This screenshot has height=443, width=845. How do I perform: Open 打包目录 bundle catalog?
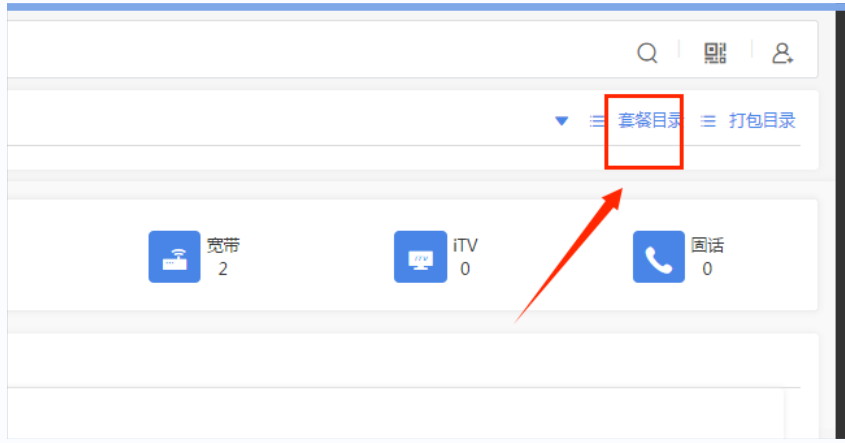click(762, 120)
